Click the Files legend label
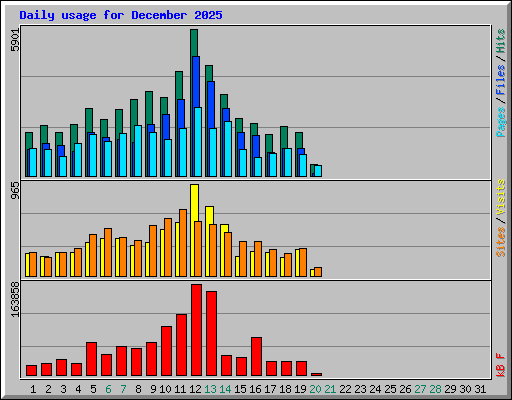Viewport: 512px width, 400px height. (x=501, y=80)
